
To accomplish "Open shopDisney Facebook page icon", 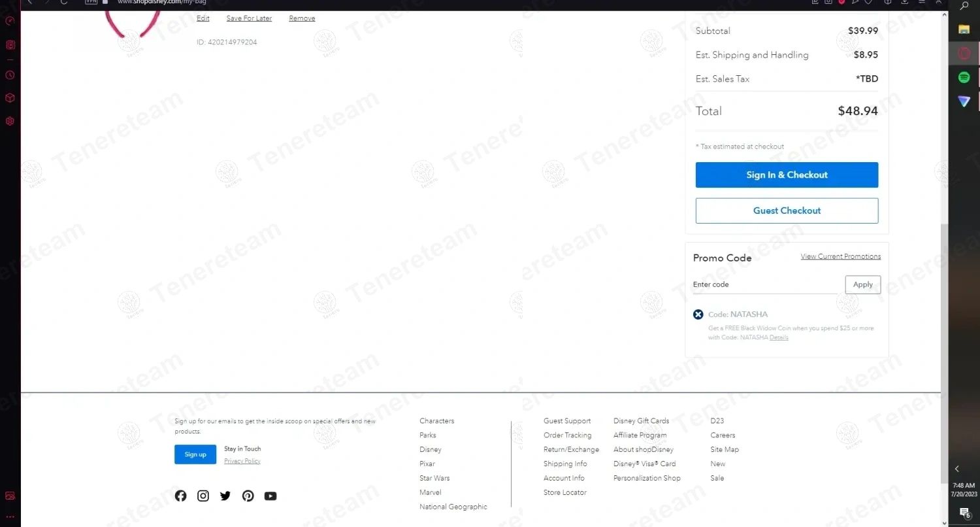I will (x=180, y=496).
